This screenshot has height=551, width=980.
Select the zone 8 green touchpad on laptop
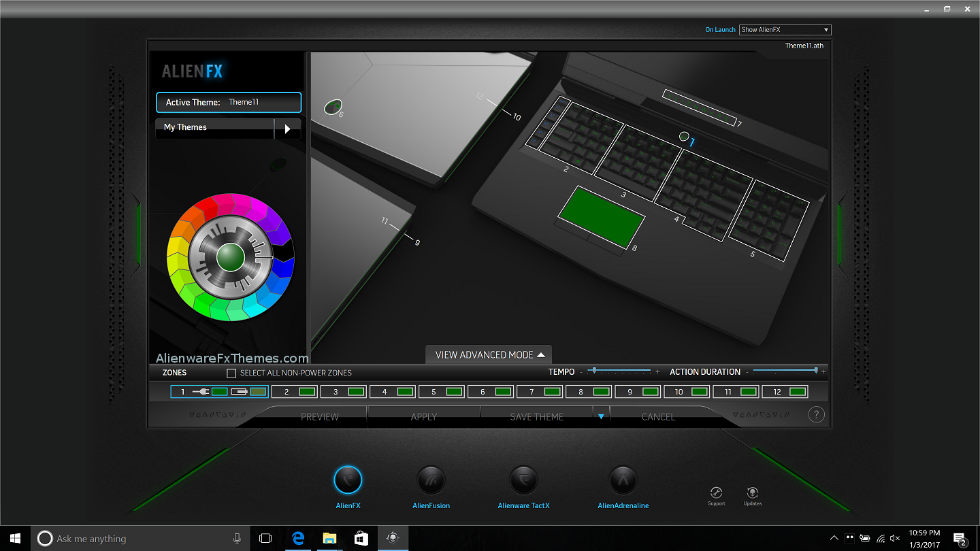601,217
